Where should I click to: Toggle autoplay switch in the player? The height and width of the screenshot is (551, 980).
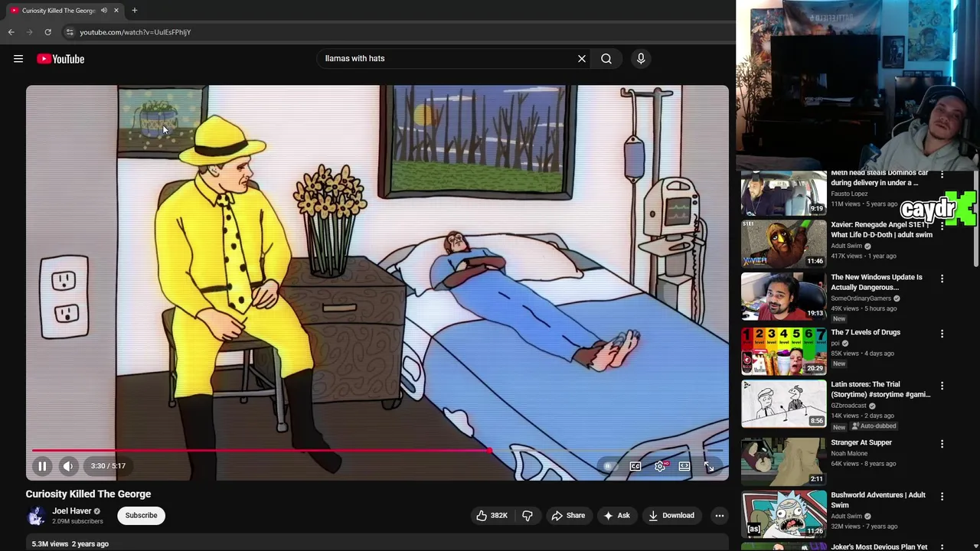pos(609,466)
